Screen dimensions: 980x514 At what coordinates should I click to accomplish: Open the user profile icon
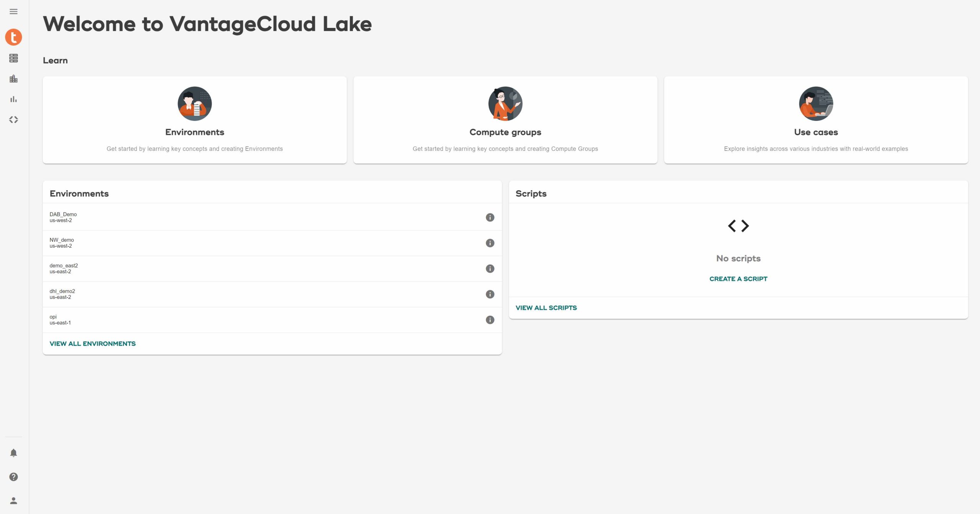(13, 501)
